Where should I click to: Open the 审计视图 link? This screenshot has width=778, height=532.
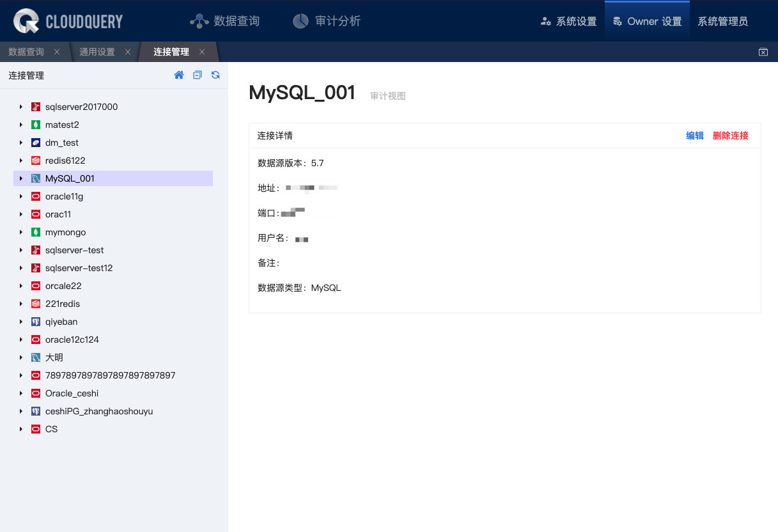[388, 96]
